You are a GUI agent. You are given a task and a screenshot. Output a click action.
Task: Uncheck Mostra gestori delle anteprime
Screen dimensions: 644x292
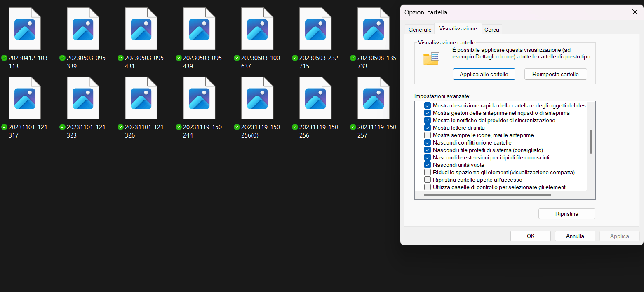coord(428,113)
